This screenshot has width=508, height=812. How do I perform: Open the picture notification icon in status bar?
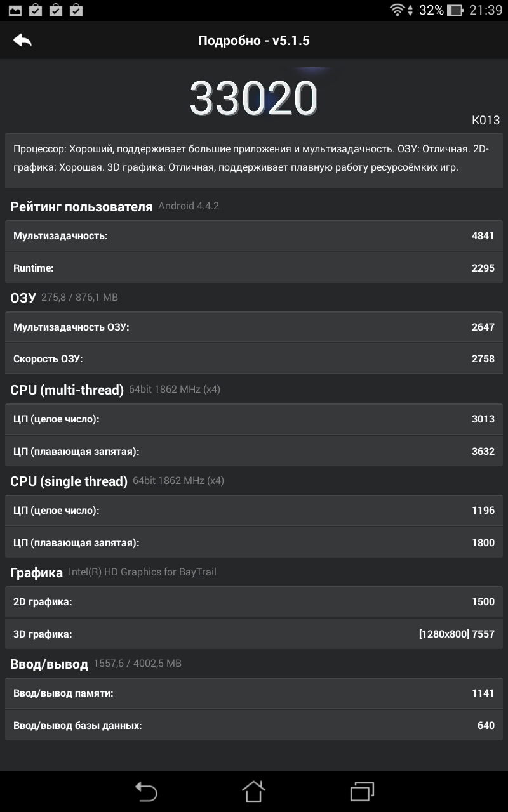[x=15, y=10]
